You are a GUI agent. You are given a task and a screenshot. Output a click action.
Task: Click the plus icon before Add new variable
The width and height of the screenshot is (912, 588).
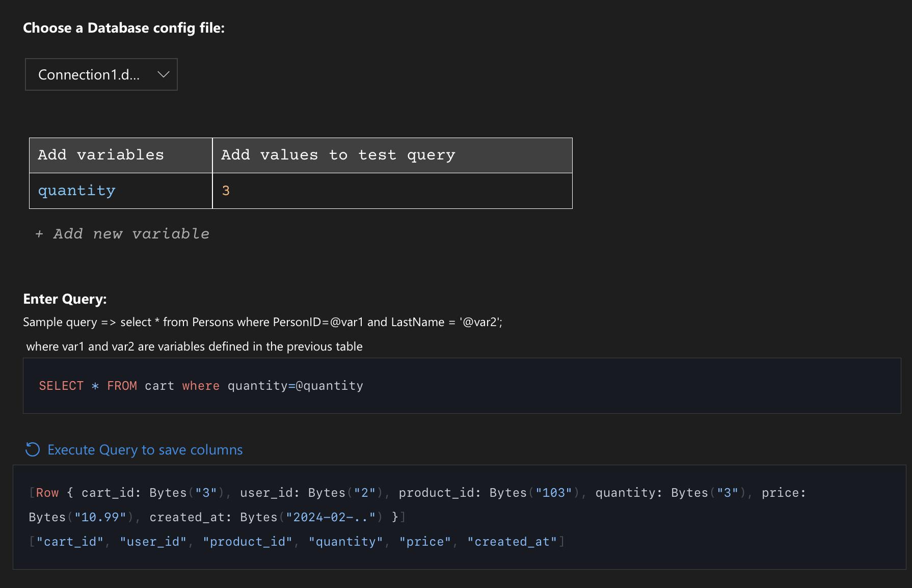(39, 234)
